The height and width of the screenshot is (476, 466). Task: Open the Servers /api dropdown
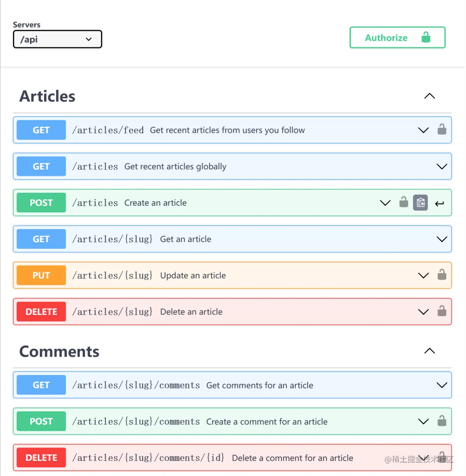click(x=57, y=39)
